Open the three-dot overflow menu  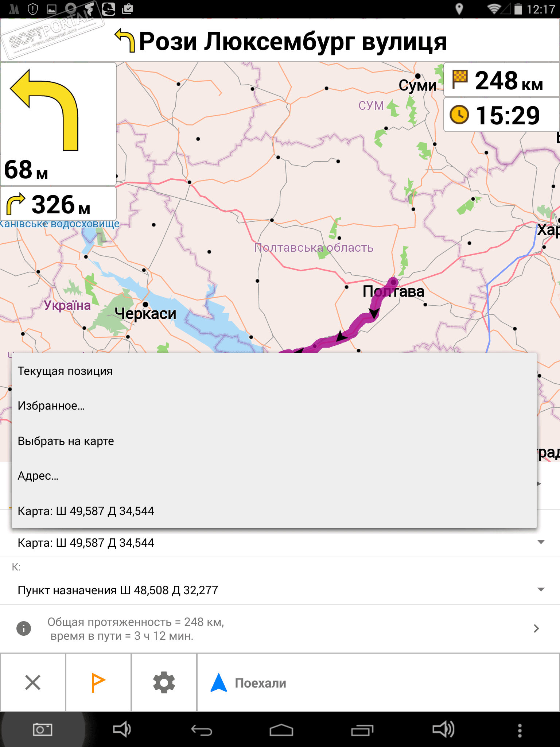[x=520, y=730]
